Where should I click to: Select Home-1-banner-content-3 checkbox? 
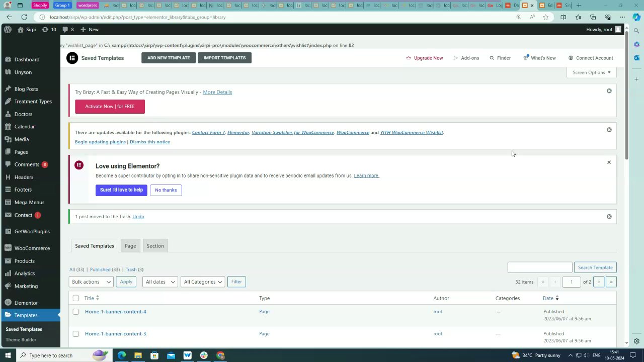coord(75,334)
